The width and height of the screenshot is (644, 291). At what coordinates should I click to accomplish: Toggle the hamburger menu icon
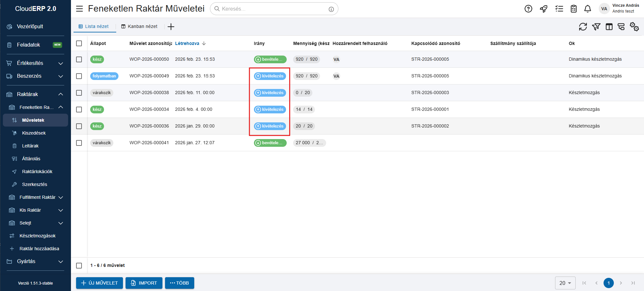tap(79, 9)
